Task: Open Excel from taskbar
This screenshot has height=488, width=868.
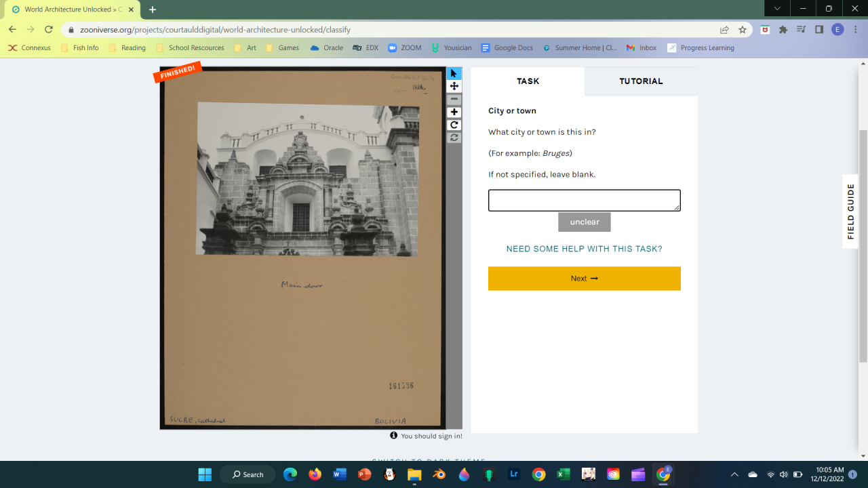Action: click(564, 474)
